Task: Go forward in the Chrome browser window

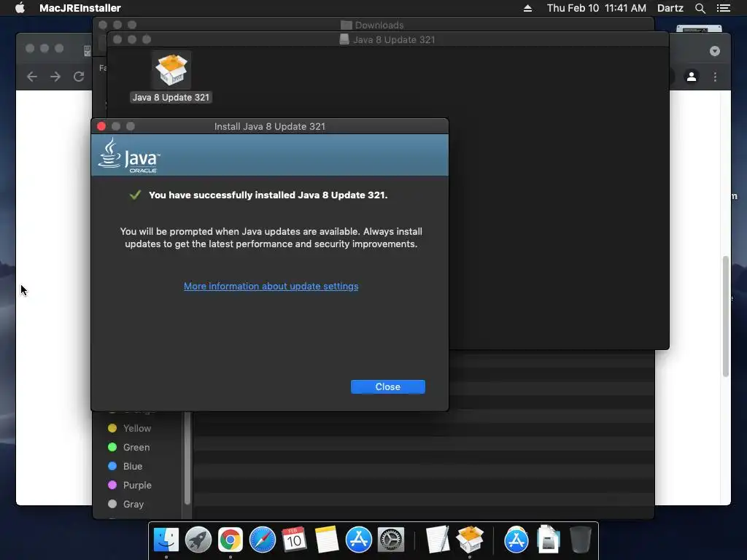Action: (55, 77)
